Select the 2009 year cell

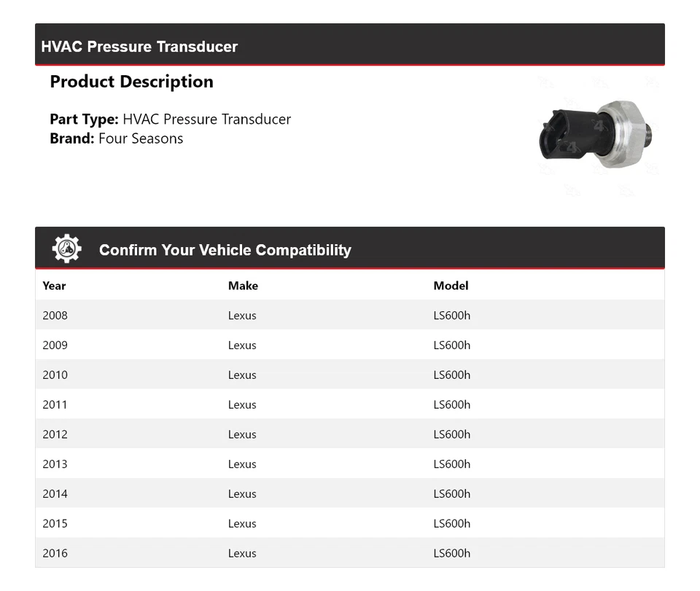click(x=55, y=345)
